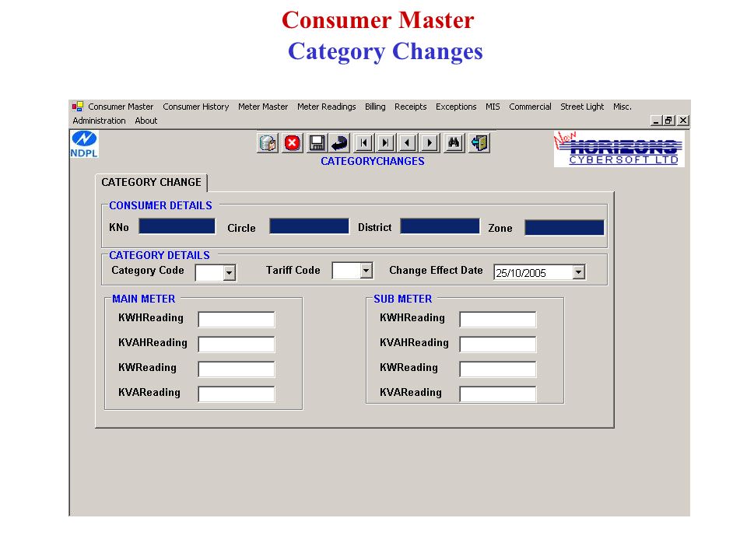Image resolution: width=747 pixels, height=560 pixels.
Task: Open the MIS menu
Action: 493,107
